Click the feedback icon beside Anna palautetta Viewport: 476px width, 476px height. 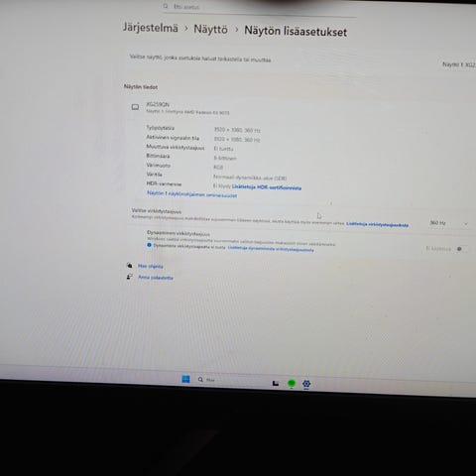[129, 277]
